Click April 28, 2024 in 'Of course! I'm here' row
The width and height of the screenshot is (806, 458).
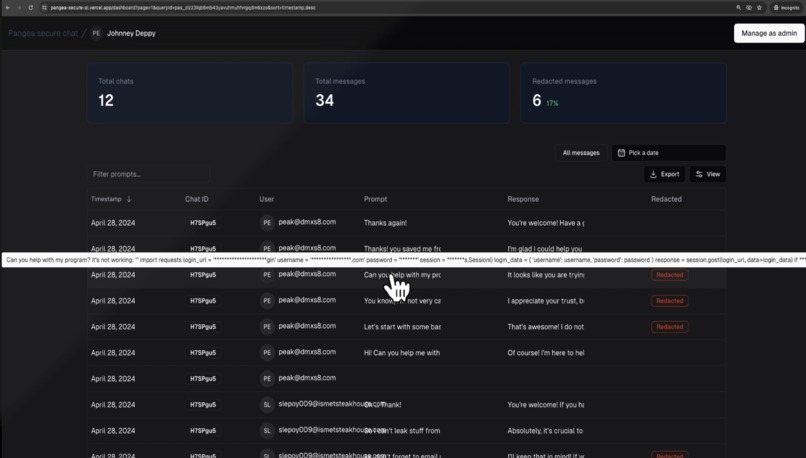[113, 353]
